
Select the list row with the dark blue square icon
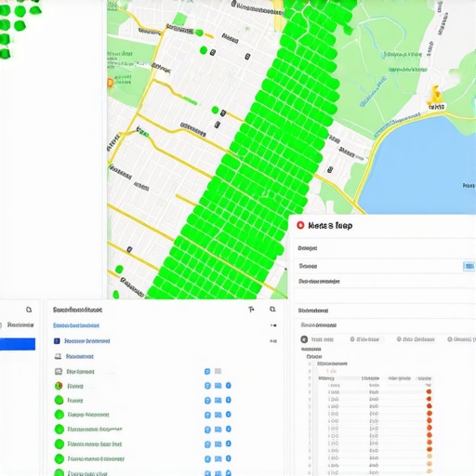165,341
